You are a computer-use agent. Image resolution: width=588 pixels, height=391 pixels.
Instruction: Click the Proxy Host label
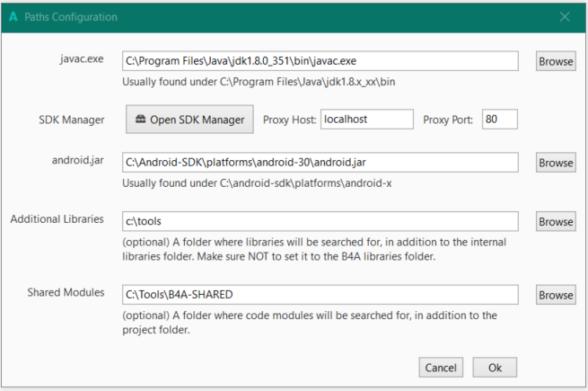(x=290, y=120)
